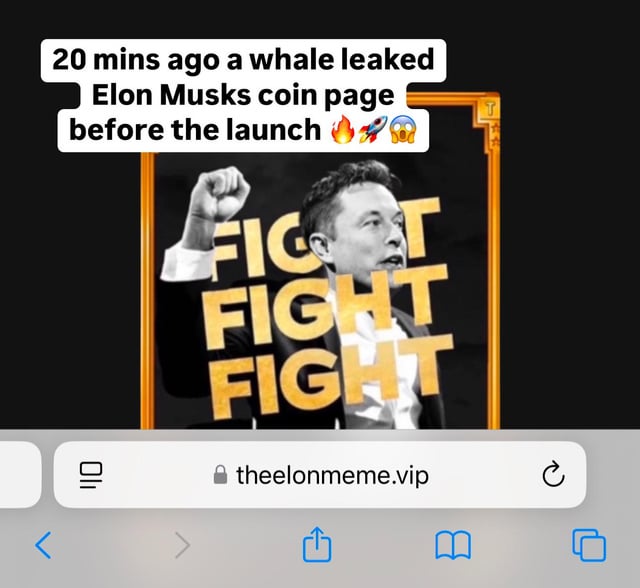Tap the padlock icon beside the URL
This screenshot has height=588, width=640.
220,475
